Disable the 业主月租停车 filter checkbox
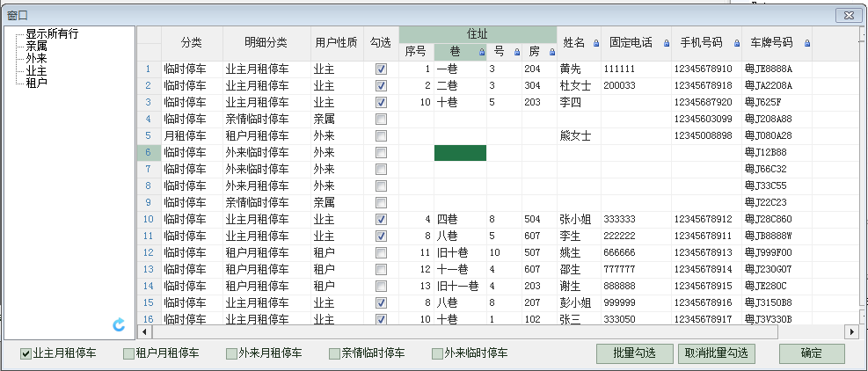The image size is (868, 371). coord(26,353)
